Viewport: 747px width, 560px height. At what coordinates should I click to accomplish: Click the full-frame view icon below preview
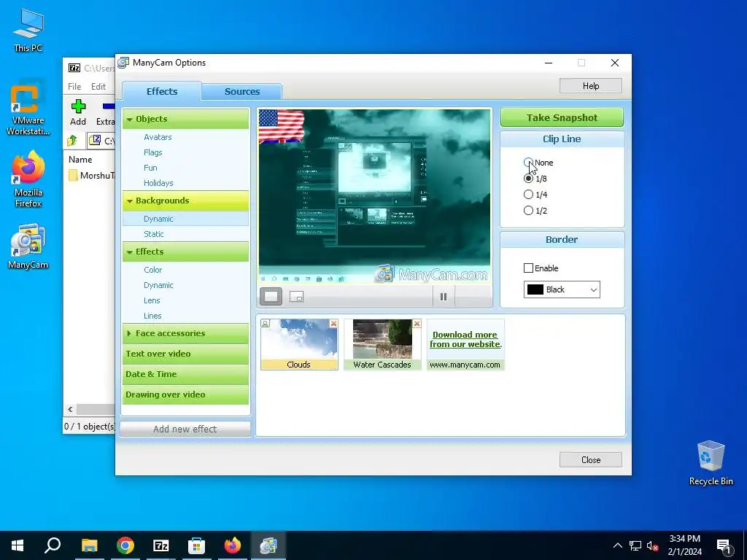(271, 297)
